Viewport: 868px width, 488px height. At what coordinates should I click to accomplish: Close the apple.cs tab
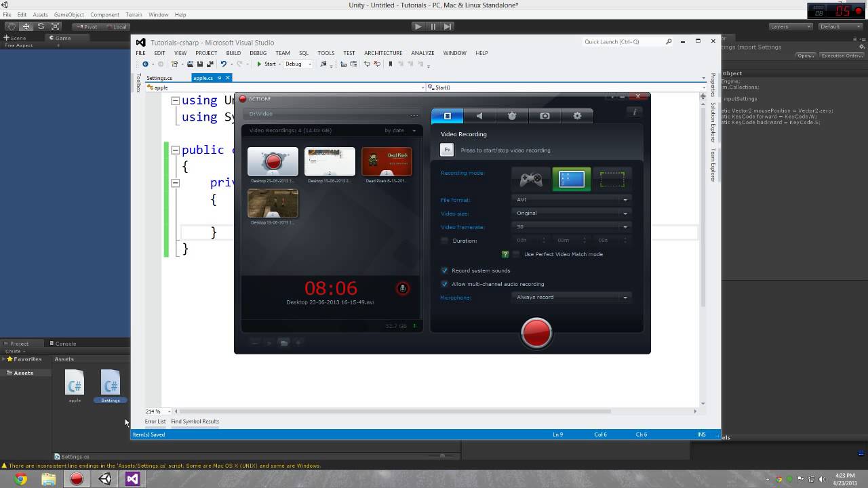pyautogui.click(x=228, y=78)
